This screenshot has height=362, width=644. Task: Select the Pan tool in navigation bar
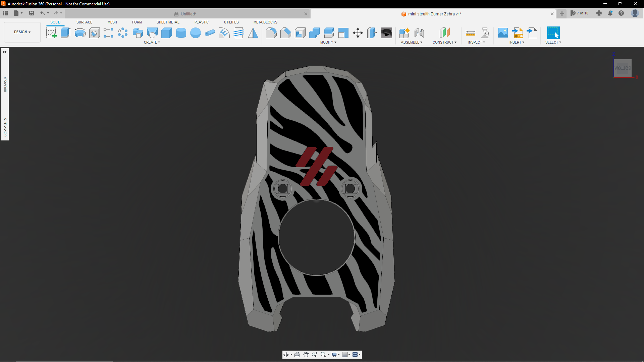[x=306, y=354]
